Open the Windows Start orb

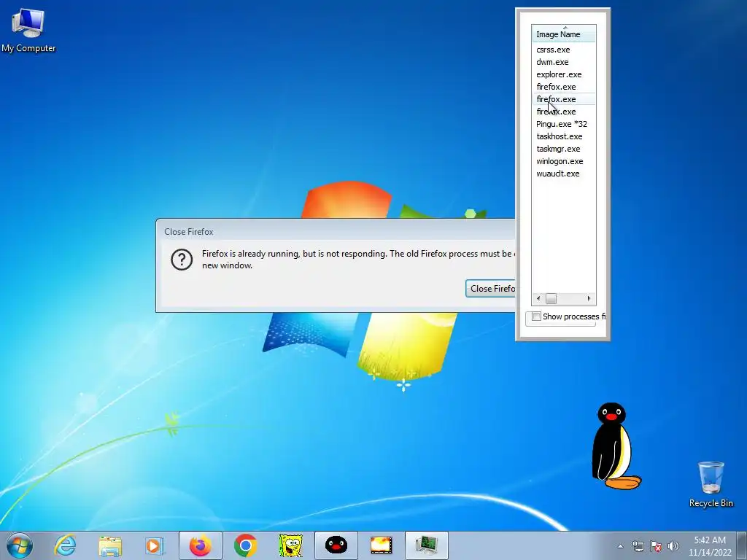(20, 545)
